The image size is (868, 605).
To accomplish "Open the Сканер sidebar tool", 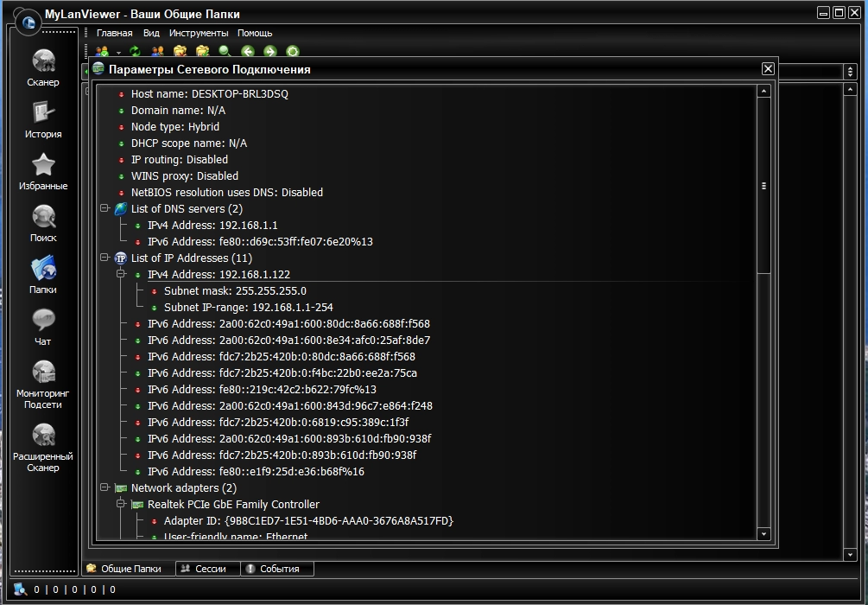I will coord(43,68).
